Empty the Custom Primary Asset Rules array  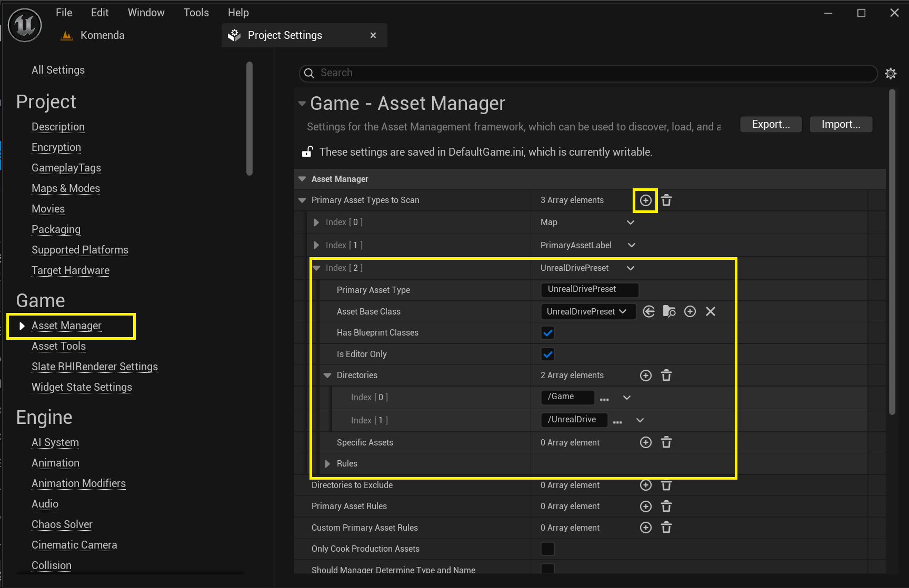[x=666, y=528]
